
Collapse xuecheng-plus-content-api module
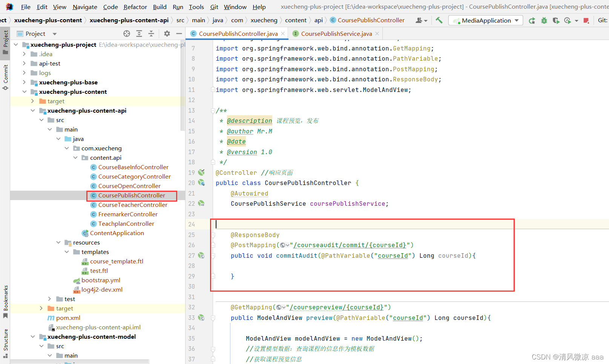pos(33,110)
